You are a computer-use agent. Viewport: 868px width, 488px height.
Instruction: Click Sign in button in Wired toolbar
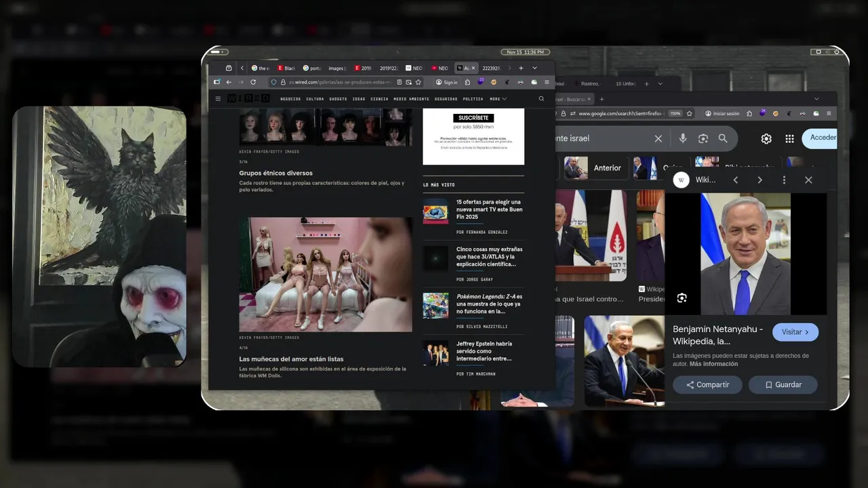click(x=447, y=82)
